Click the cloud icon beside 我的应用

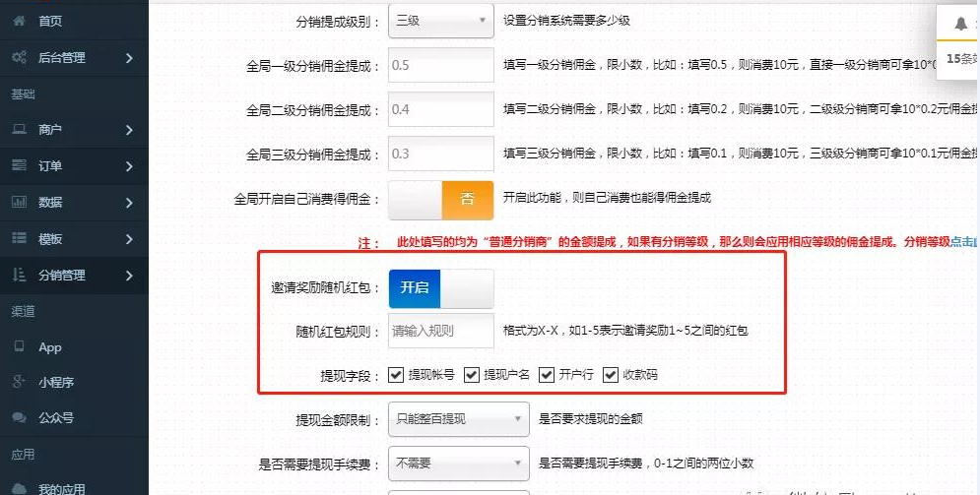coord(20,488)
